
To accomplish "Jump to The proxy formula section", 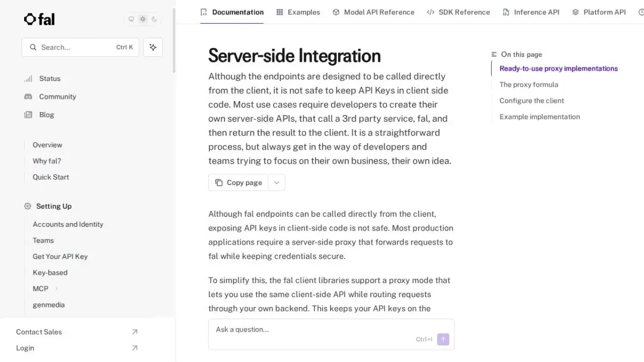I will pyautogui.click(x=529, y=85).
